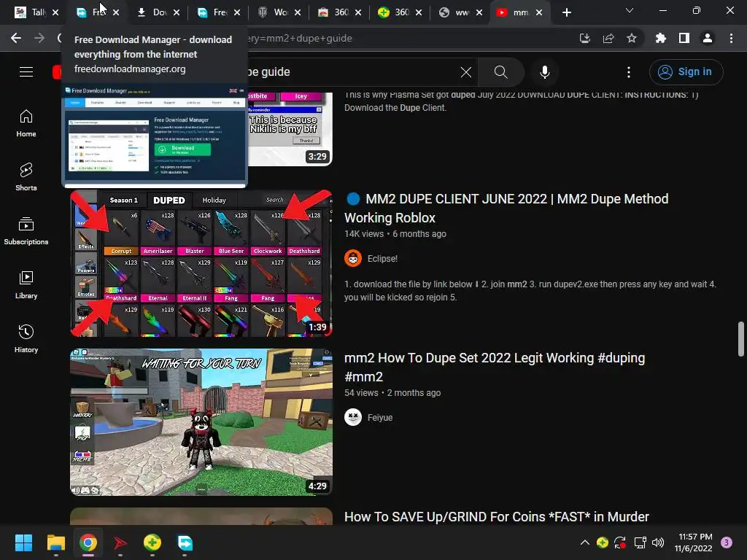Expand the tab search chevron
The height and width of the screenshot is (560, 747).
tap(630, 10)
